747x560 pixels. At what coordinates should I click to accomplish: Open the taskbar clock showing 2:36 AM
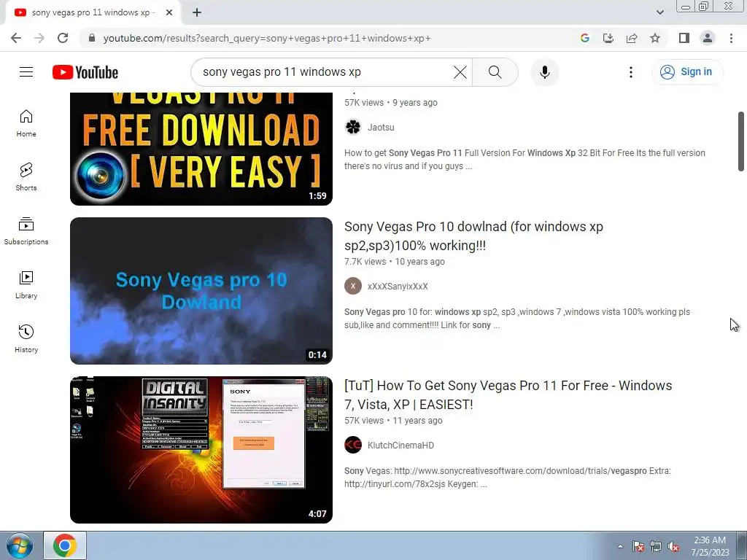(710, 546)
